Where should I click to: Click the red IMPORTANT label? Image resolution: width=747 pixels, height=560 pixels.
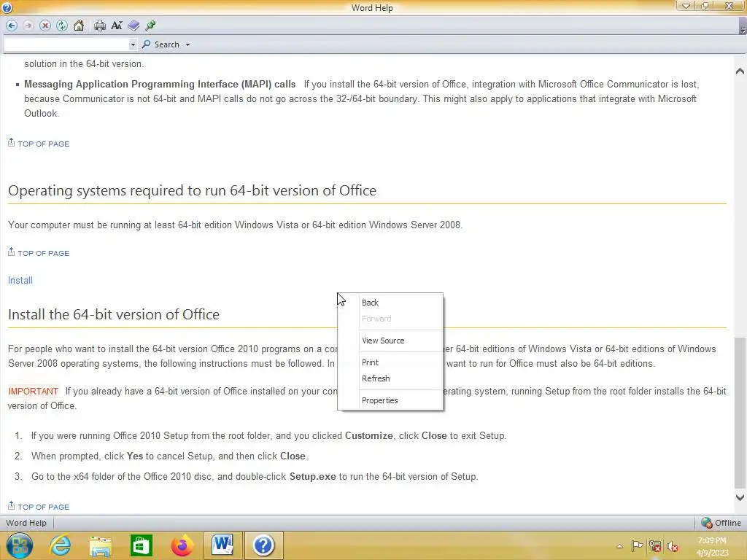point(34,392)
